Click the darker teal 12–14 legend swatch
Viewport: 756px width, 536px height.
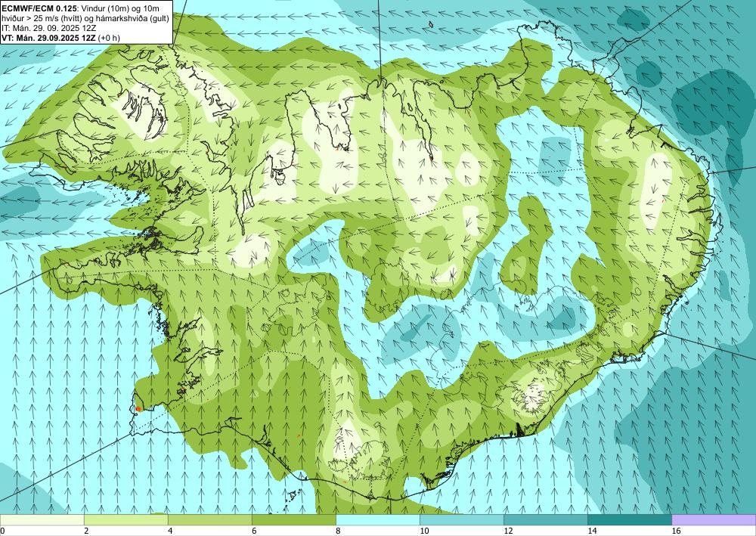tap(546, 519)
